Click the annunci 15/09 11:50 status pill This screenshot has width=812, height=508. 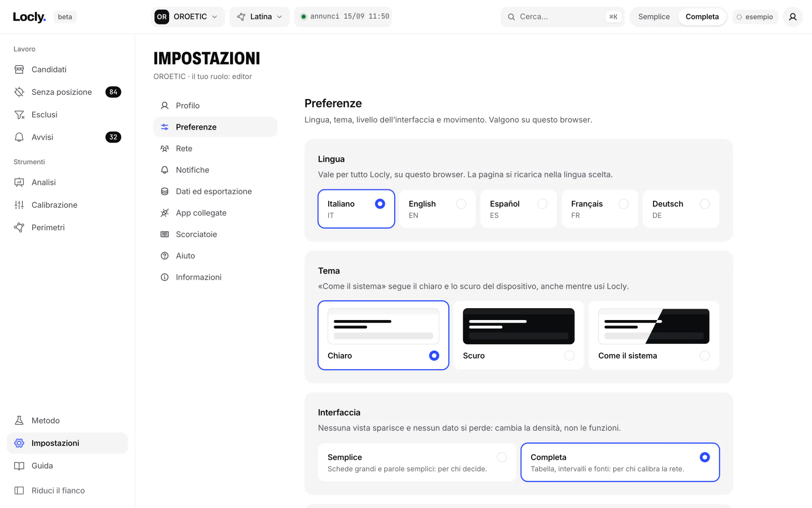coord(343,17)
